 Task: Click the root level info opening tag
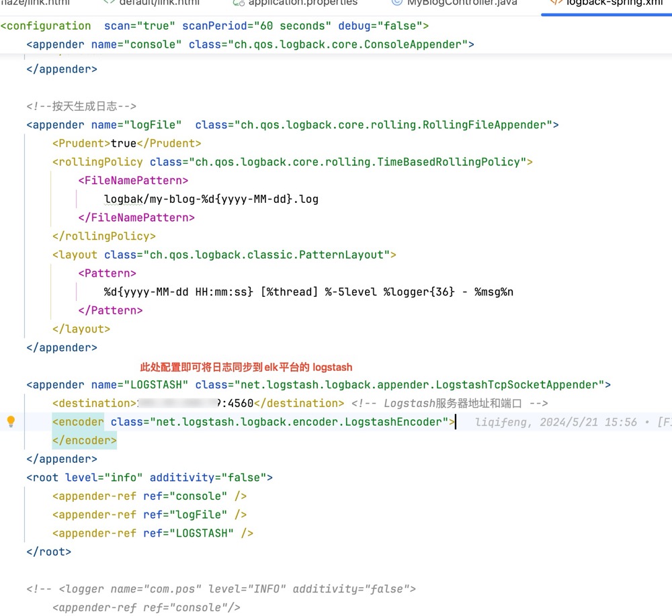[149, 478]
